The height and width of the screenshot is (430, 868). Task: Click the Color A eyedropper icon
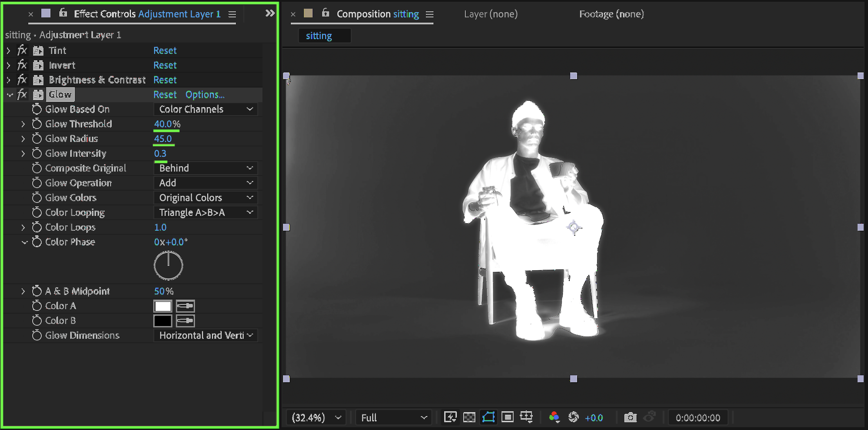[185, 306]
